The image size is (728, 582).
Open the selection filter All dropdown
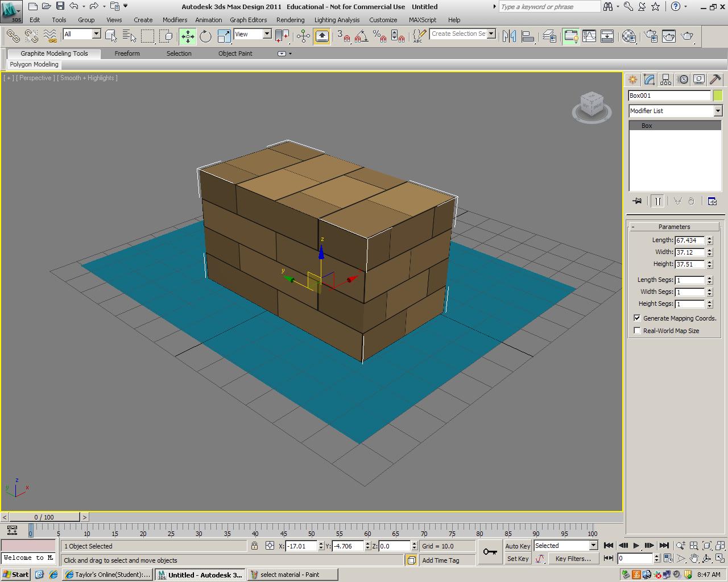[x=96, y=34]
